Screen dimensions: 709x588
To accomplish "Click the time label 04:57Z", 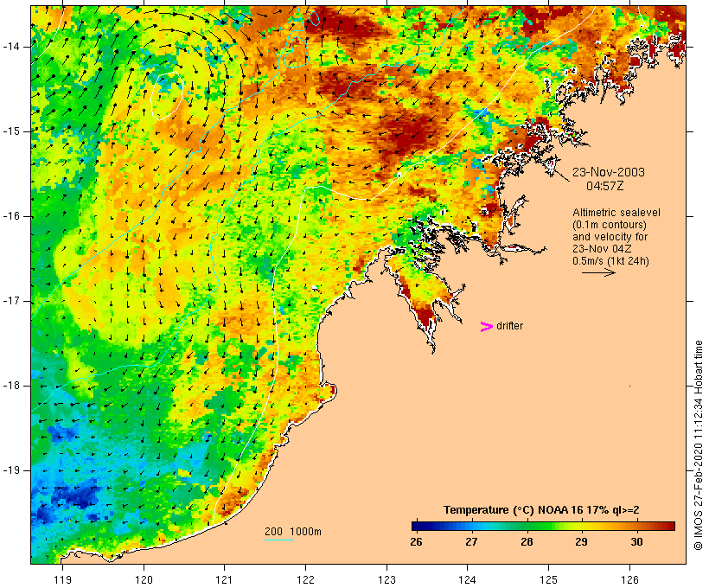I will pos(605,186).
